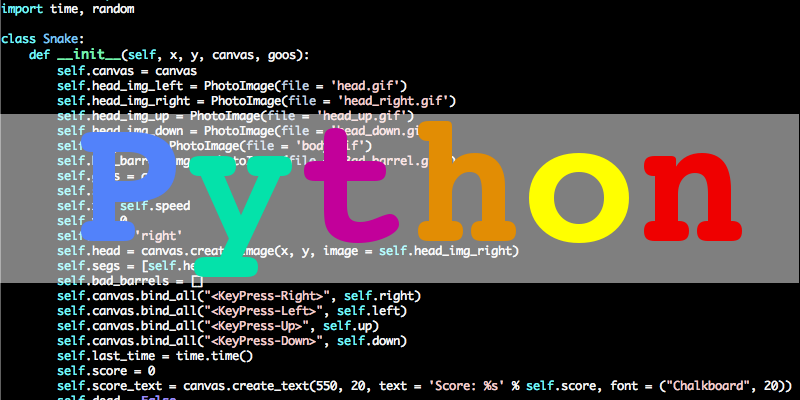Image resolution: width=800 pixels, height=400 pixels.
Task: Click the 'self.score = 0' line
Action: (x=106, y=370)
